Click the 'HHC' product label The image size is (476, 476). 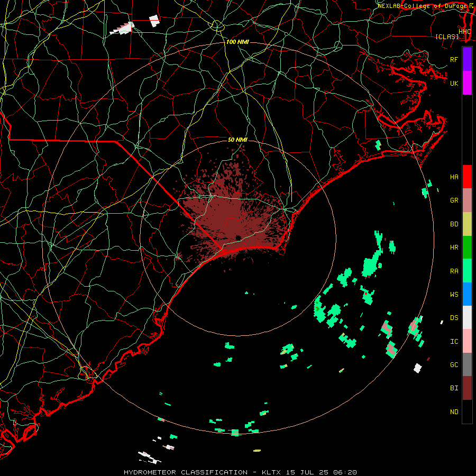(465, 31)
